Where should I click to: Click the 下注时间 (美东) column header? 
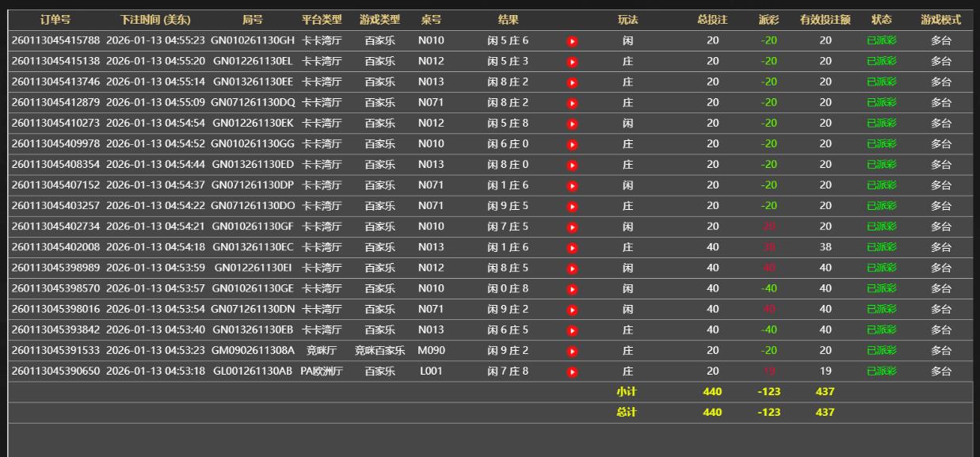pos(155,20)
